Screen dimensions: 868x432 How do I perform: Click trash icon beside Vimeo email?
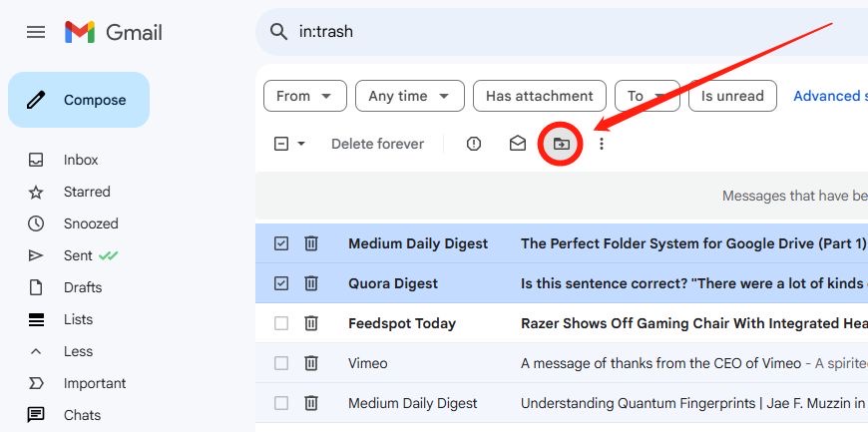point(311,363)
